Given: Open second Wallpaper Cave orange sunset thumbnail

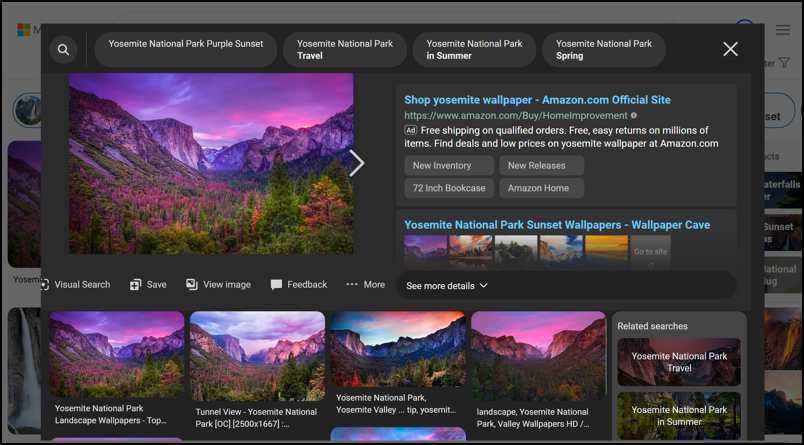Looking at the screenshot, I should click(x=471, y=252).
